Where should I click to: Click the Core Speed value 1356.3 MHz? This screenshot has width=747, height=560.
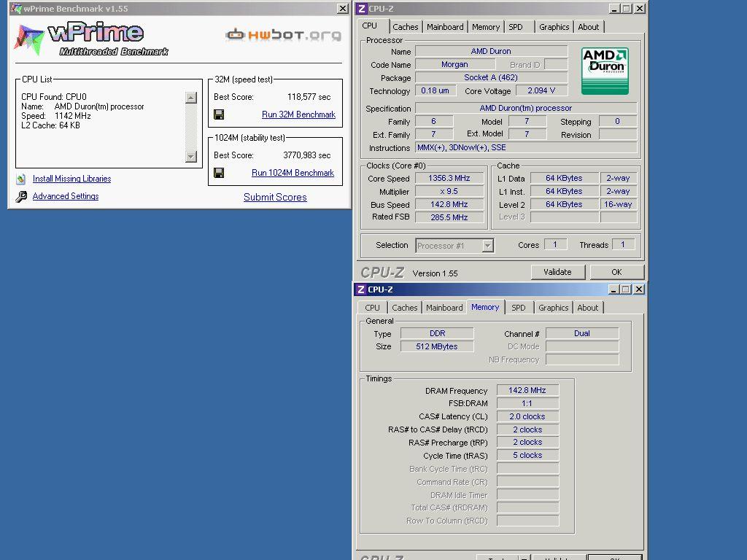coord(449,178)
